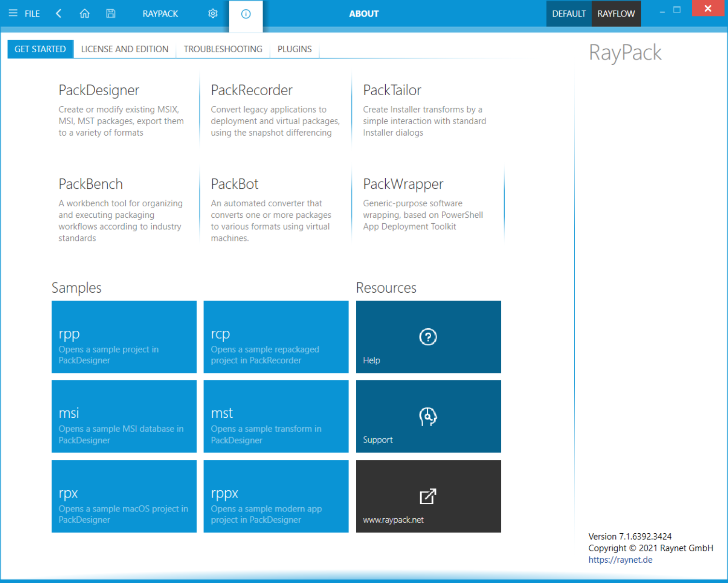Viewport: 728px width, 583px height.
Task: Click the Version 7.1.6392.3424 text
Action: click(630, 537)
